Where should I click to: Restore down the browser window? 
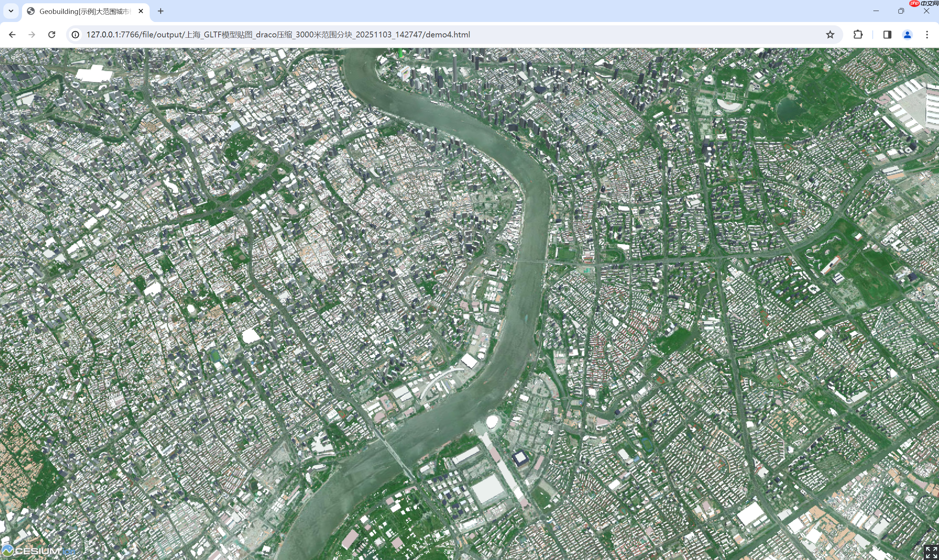[x=901, y=11]
